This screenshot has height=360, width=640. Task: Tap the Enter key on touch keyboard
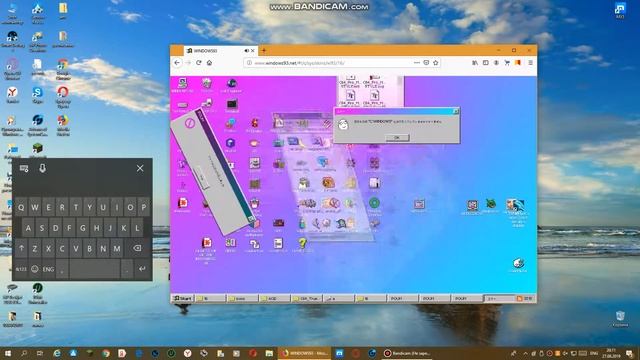coord(142,269)
